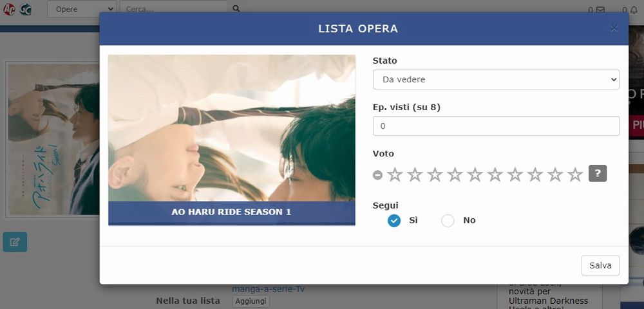The width and height of the screenshot is (644, 309).
Task: Rate one star in Voto
Action: coord(395,174)
